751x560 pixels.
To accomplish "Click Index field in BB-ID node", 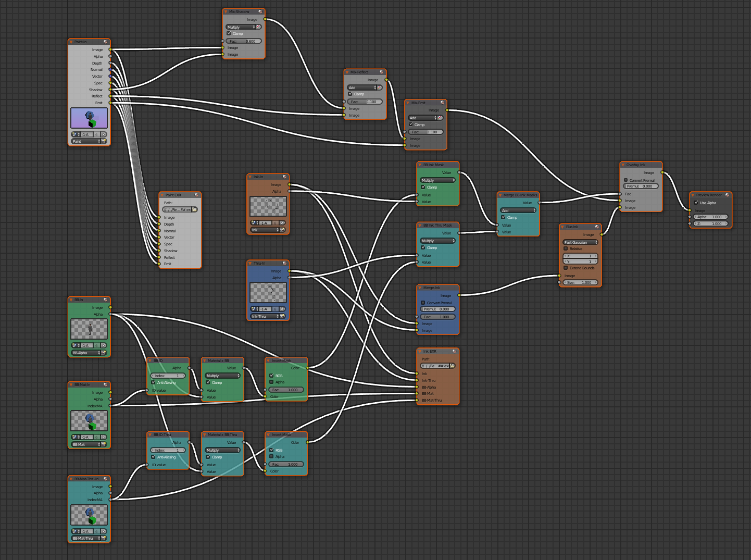I will (168, 376).
